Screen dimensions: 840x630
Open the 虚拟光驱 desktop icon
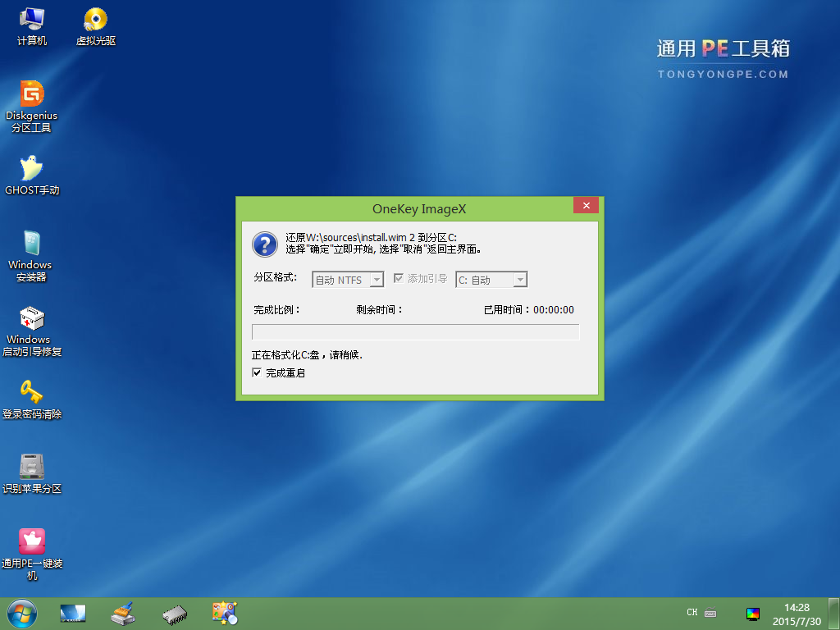pyautogui.click(x=96, y=27)
